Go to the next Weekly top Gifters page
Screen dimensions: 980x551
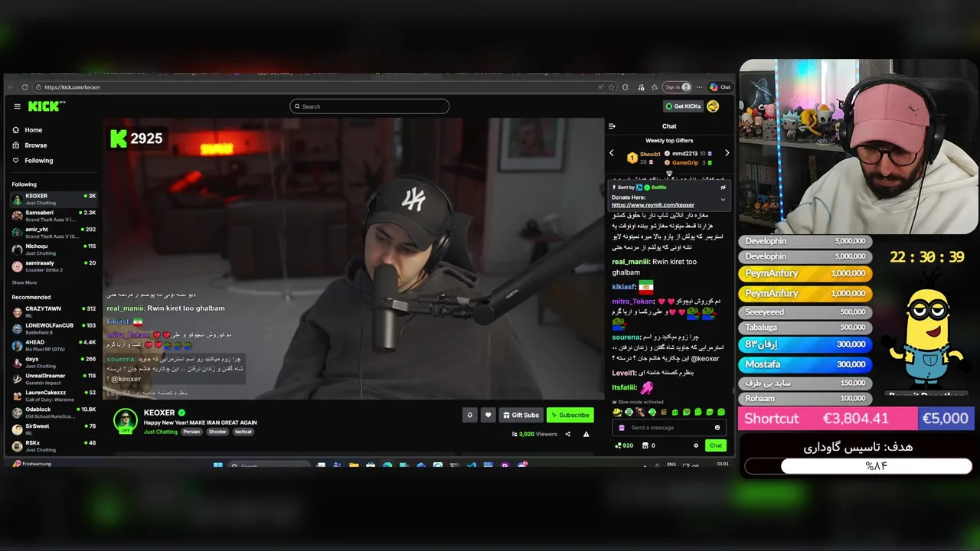[727, 153]
